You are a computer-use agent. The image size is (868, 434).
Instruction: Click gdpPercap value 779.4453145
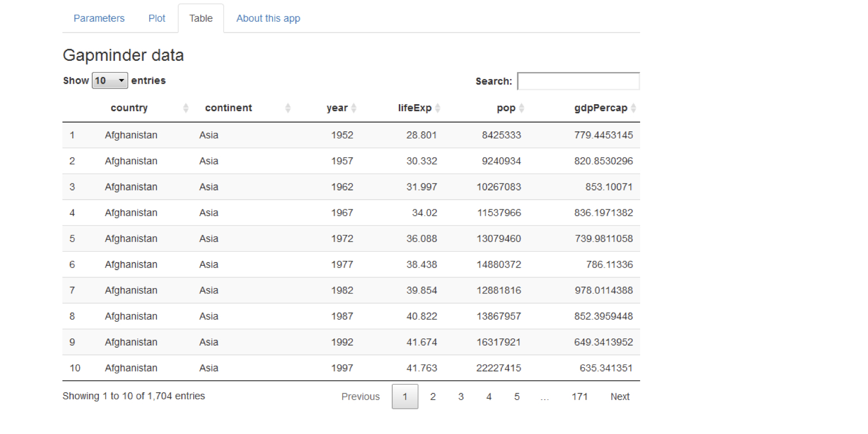coord(603,135)
